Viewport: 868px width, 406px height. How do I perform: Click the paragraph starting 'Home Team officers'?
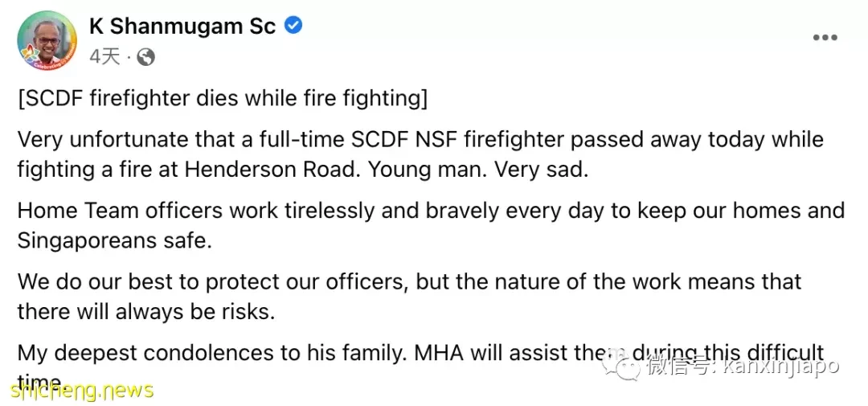(432, 225)
